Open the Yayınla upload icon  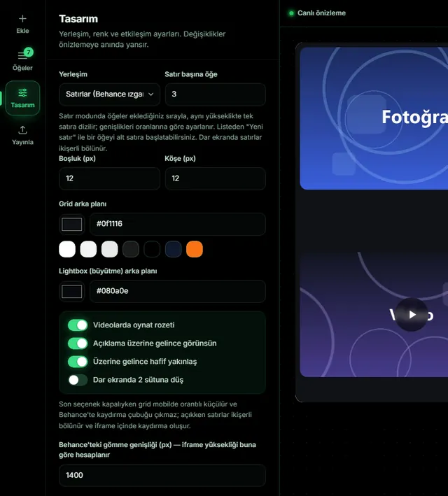[x=22, y=130]
